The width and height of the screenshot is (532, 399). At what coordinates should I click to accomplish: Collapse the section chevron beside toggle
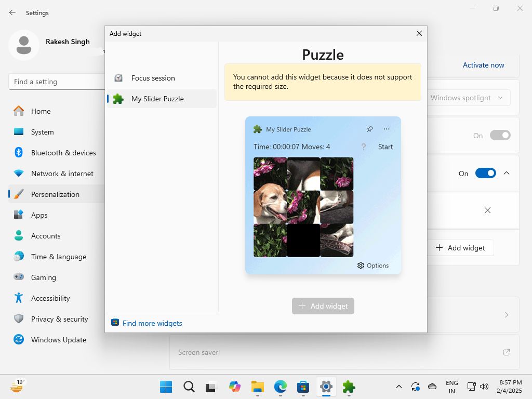(507, 174)
